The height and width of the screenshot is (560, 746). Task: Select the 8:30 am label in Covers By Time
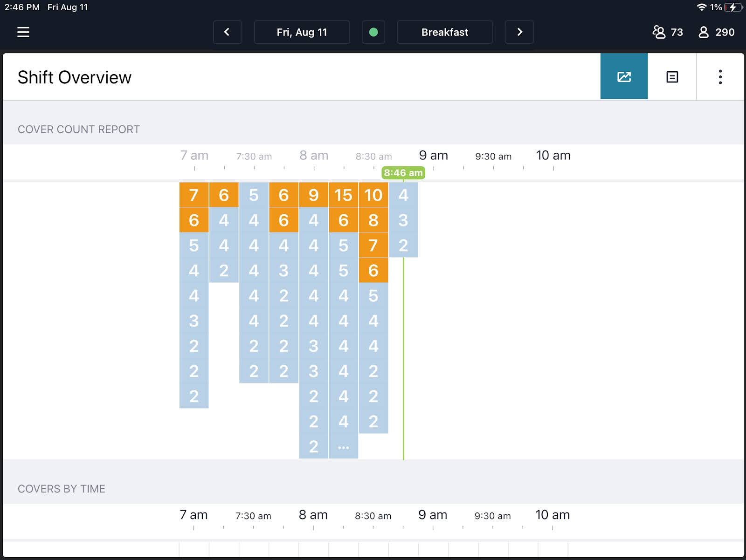pos(373,516)
